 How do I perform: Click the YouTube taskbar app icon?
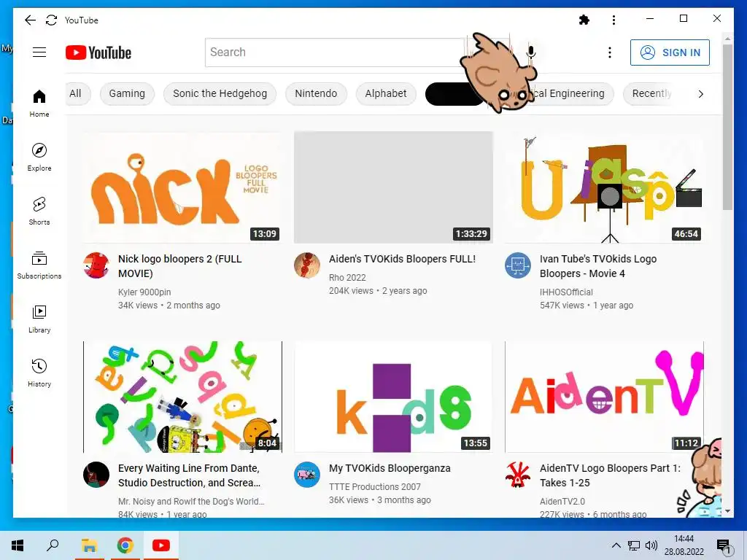pos(161,545)
